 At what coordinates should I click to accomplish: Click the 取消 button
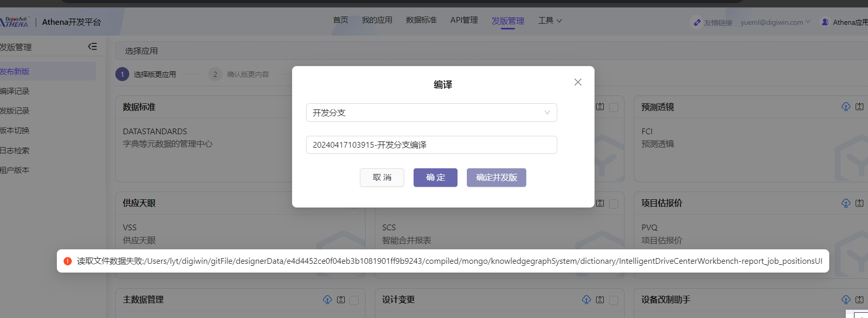(x=382, y=178)
